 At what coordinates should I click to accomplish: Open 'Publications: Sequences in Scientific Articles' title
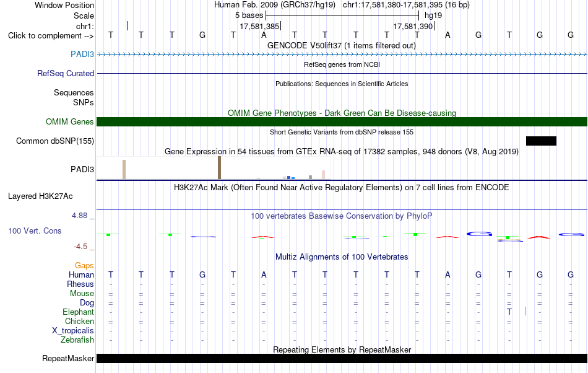(x=342, y=84)
